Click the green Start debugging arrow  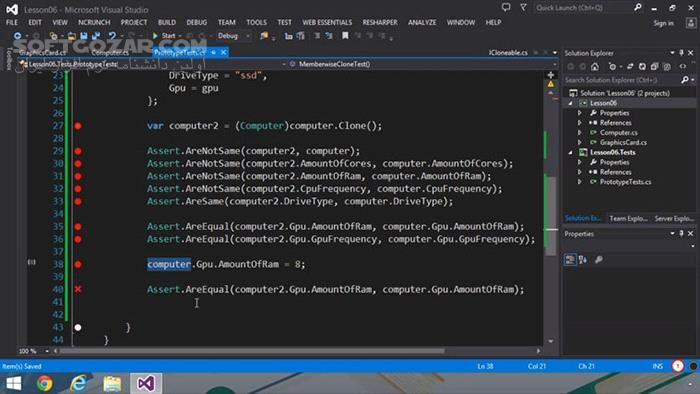[x=155, y=36]
